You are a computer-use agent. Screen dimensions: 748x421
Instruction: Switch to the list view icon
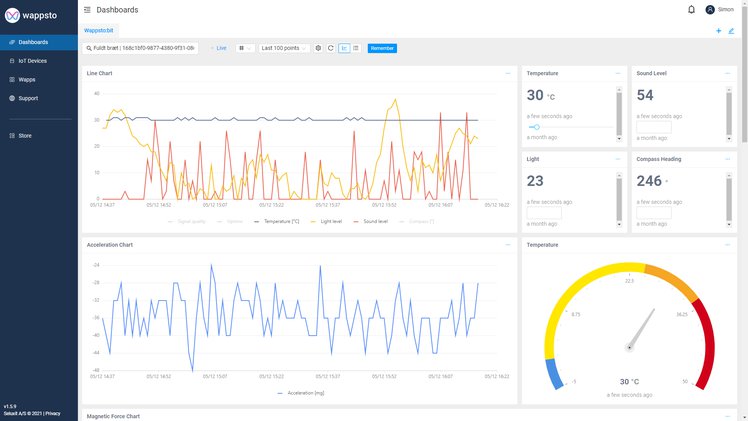point(355,48)
